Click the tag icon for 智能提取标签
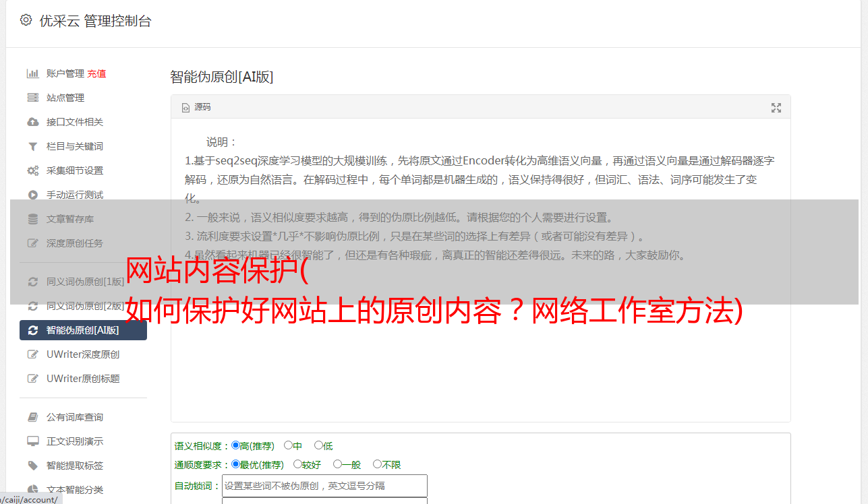 pos(32,466)
